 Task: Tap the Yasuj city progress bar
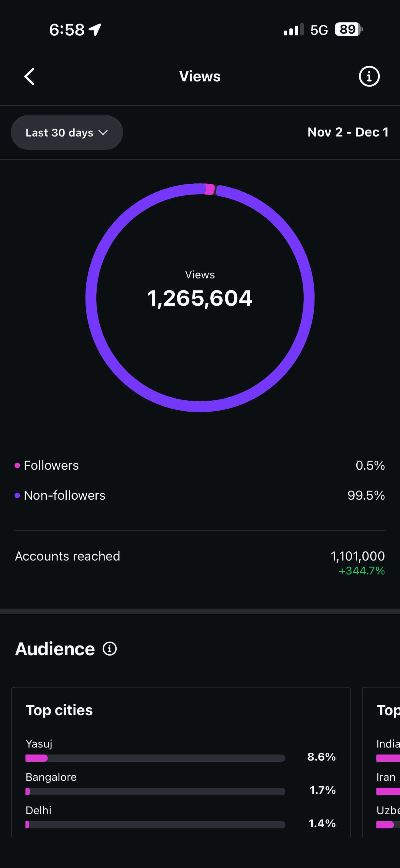[155, 758]
